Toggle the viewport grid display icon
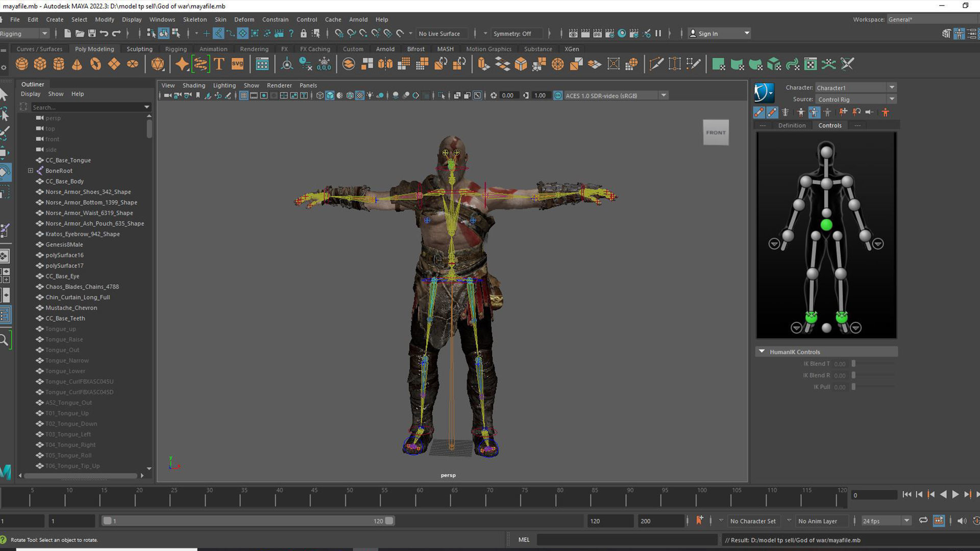 pyautogui.click(x=244, y=95)
